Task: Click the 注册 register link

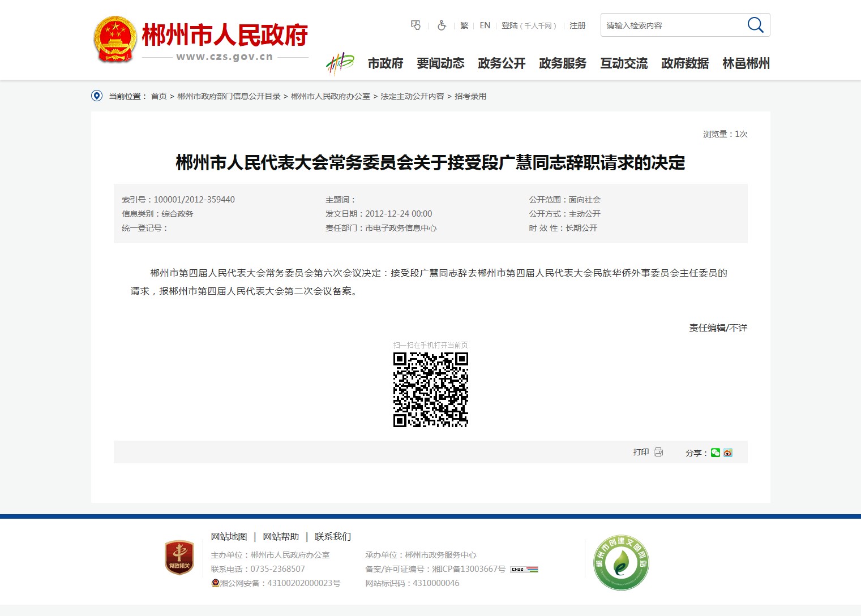Action: pyautogui.click(x=577, y=25)
